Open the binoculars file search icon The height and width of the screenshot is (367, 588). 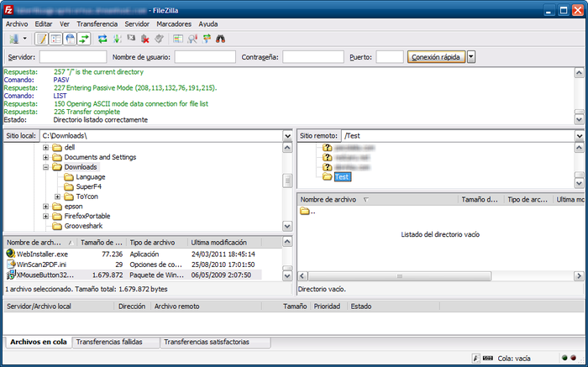tap(220, 39)
